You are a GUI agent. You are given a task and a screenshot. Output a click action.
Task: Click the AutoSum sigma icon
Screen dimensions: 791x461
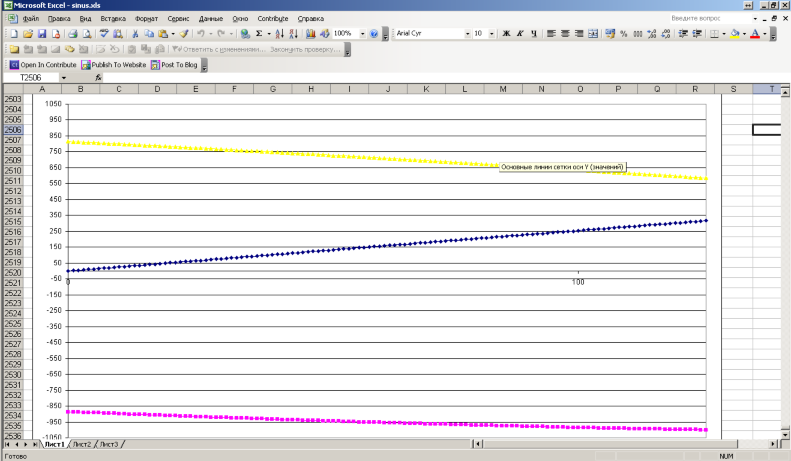[259, 34]
